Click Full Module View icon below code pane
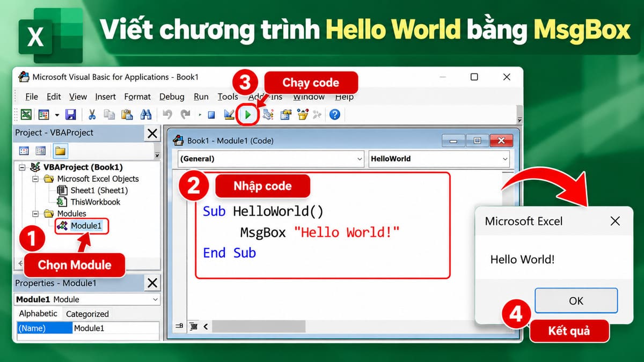The height and width of the screenshot is (362, 644). (193, 326)
